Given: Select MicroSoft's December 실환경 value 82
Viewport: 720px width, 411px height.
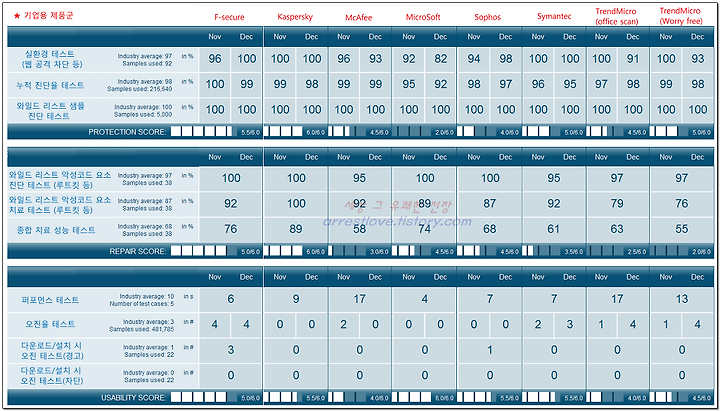Looking at the screenshot, I should [440, 59].
